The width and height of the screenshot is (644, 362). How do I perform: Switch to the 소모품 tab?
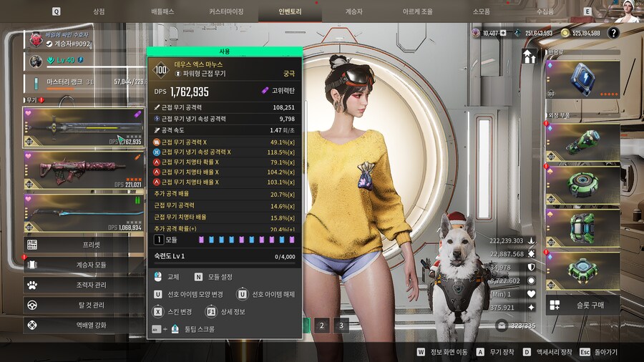[482, 11]
